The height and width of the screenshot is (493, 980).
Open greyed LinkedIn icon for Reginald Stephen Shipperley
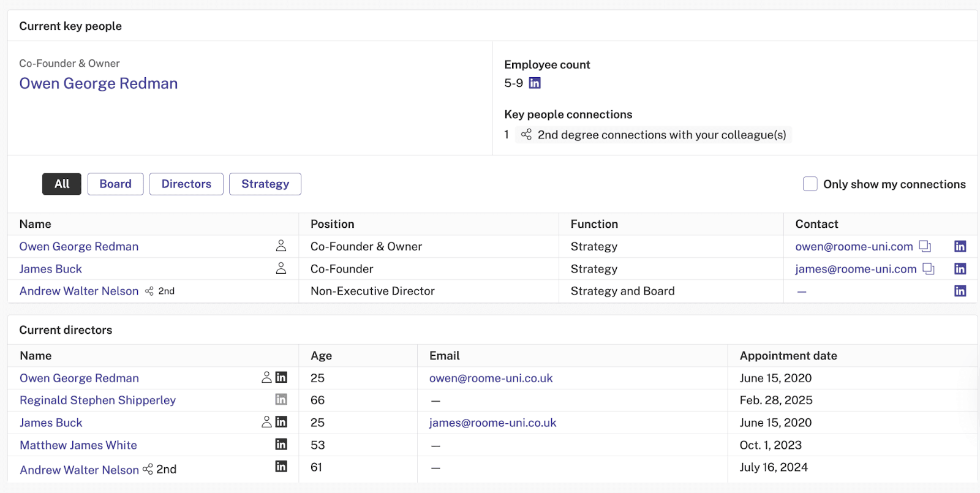pyautogui.click(x=281, y=399)
